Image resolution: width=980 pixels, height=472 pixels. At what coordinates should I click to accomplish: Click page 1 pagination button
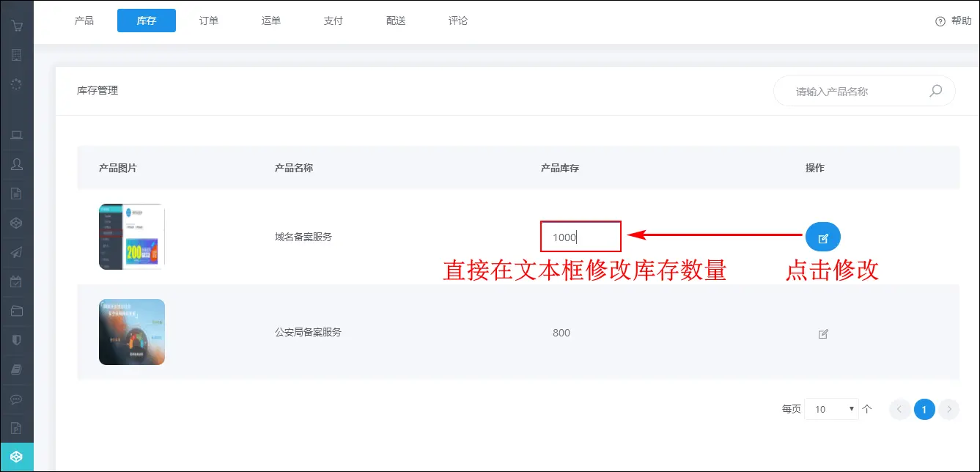(924, 409)
